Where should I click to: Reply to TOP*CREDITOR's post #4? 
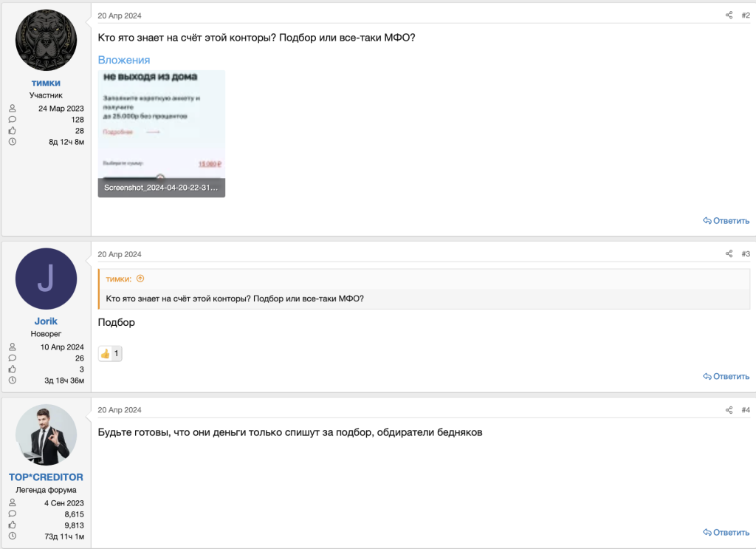point(726,532)
